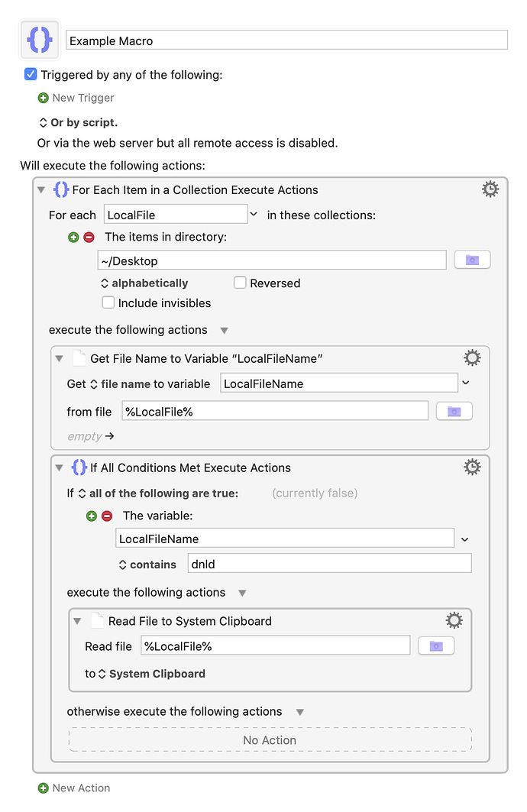This screenshot has width=527, height=812.
Task: Add a collection with the green plus
Action: (73, 237)
